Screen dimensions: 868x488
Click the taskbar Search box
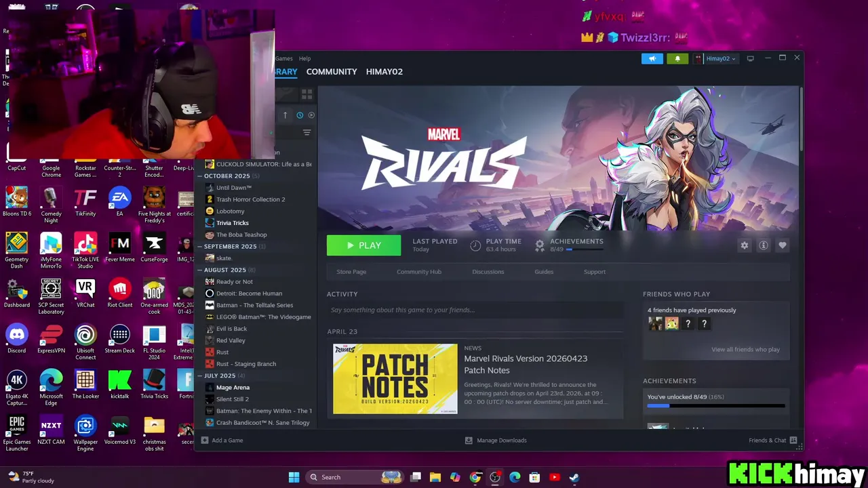click(354, 477)
